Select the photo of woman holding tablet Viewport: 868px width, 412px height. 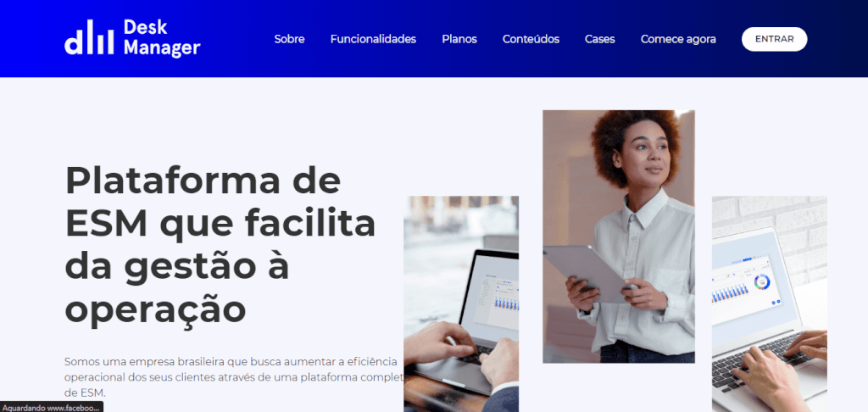pyautogui.click(x=618, y=237)
